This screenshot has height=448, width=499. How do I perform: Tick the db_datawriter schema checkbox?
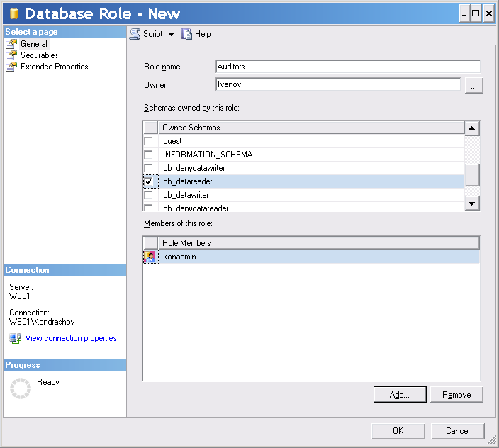point(149,195)
